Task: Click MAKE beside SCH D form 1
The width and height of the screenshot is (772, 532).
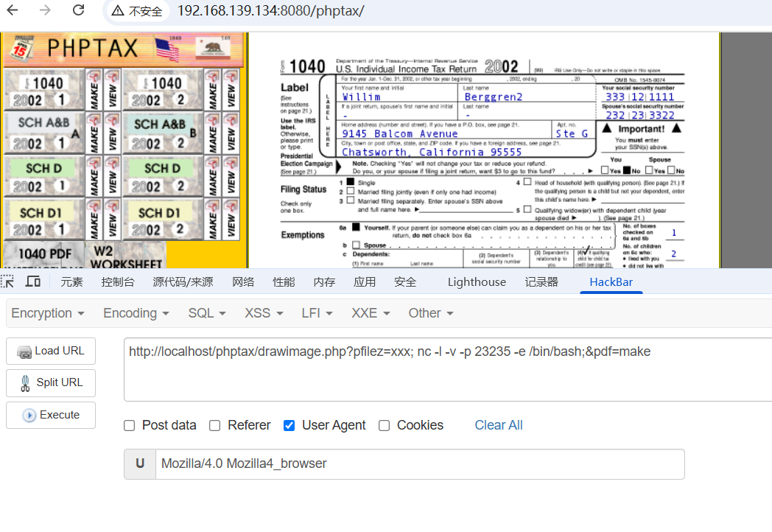Action: [x=94, y=176]
